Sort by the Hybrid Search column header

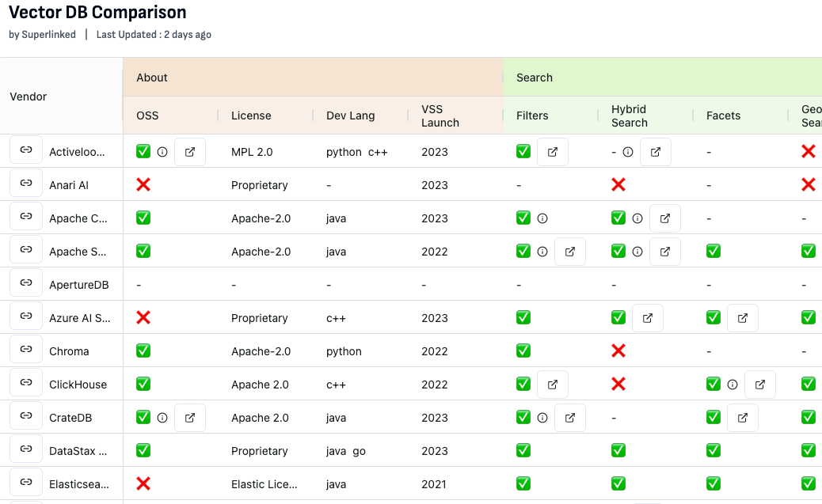[629, 116]
